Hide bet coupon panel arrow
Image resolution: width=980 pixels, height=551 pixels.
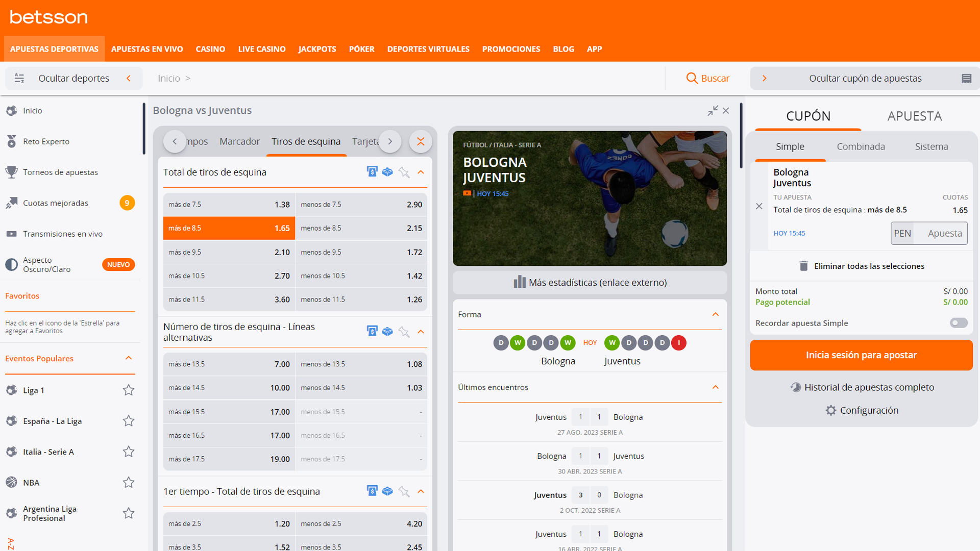tap(764, 78)
